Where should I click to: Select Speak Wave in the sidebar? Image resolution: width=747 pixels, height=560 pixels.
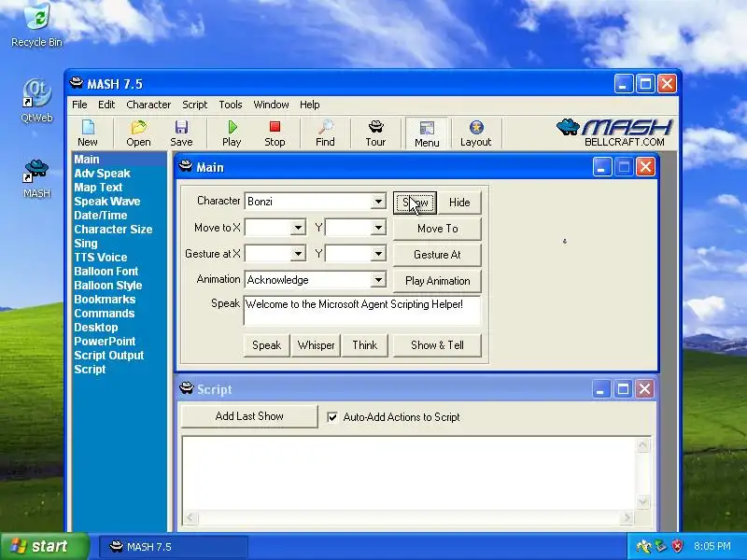107,202
